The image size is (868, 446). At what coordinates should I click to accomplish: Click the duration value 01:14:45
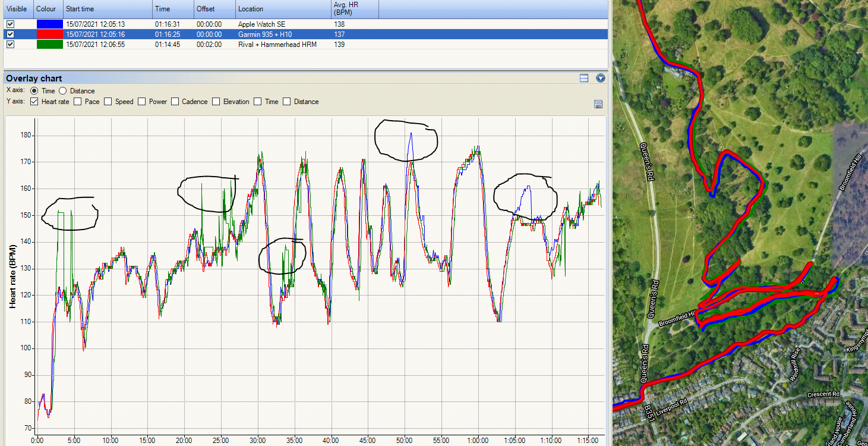[x=168, y=45]
